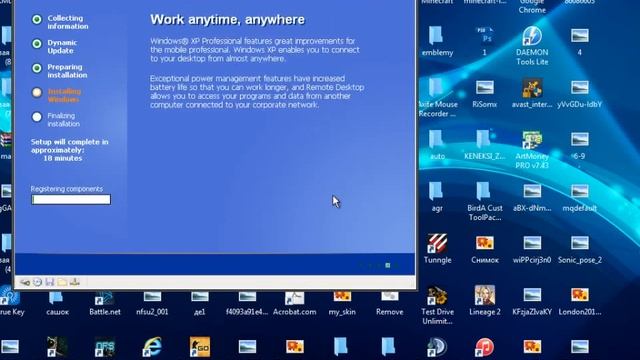Select the aBX-dNm... image file

[532, 191]
